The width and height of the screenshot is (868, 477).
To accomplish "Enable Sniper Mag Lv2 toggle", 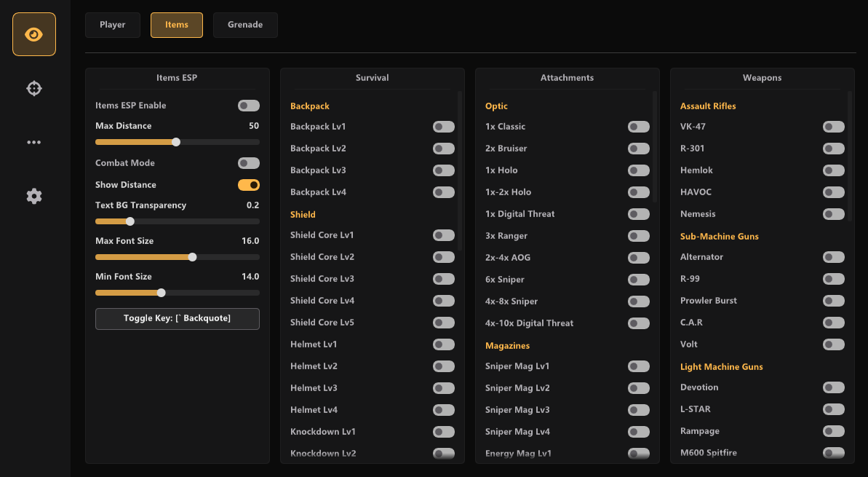I will (x=638, y=388).
